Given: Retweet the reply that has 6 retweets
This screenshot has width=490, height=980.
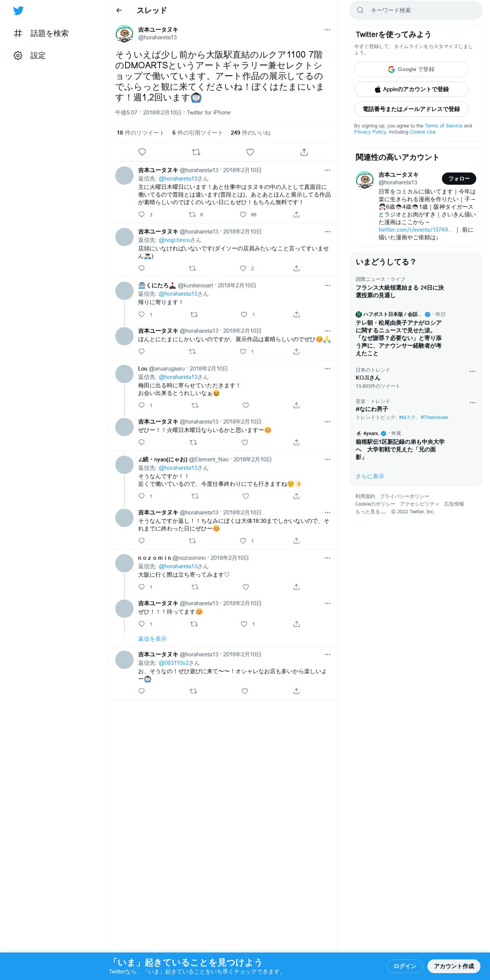Looking at the screenshot, I should [x=192, y=214].
